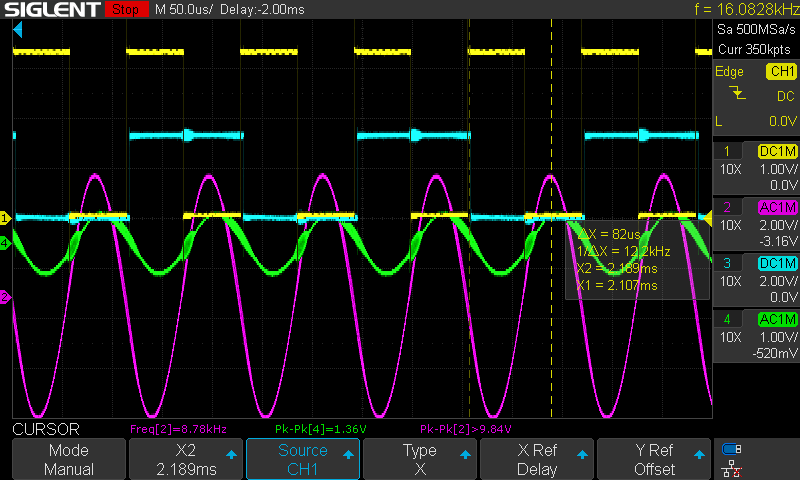
Task: Select the Mode Manual softkey
Action: point(69,459)
